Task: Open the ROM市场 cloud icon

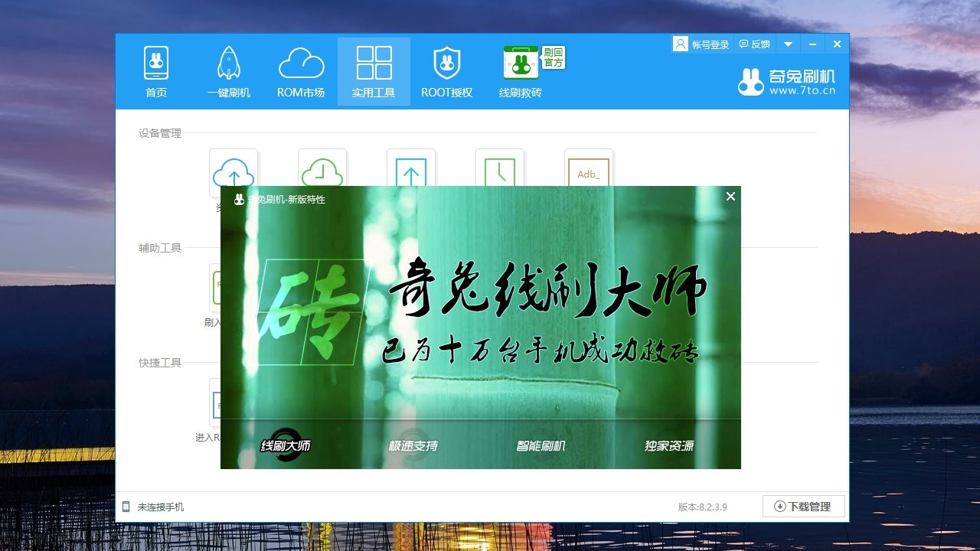Action: coord(301,63)
